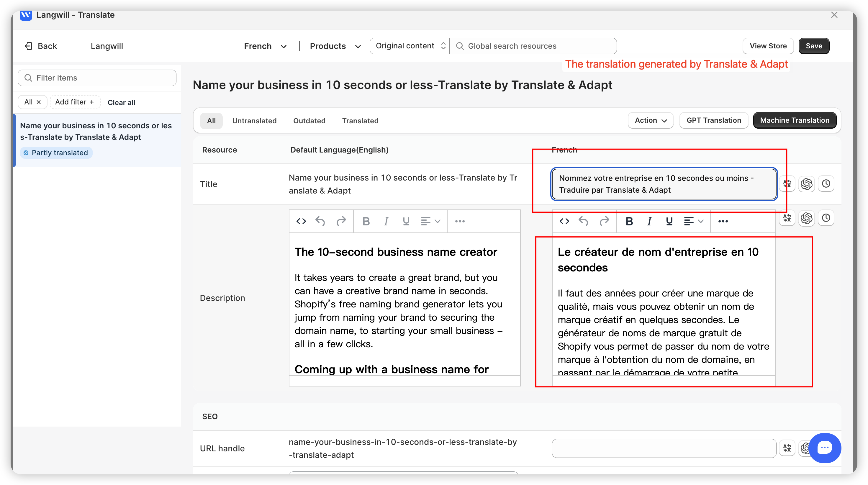
Task: Click the View Store button
Action: [x=768, y=46]
